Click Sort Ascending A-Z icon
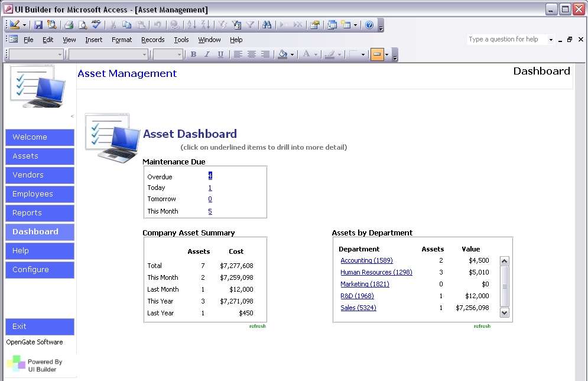This screenshot has height=381, width=588. pos(191,25)
